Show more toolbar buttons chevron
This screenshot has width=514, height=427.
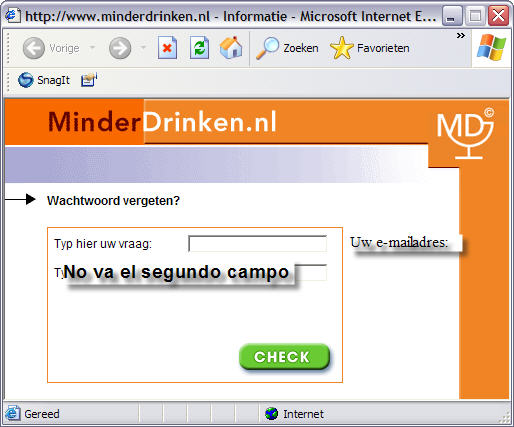click(460, 35)
